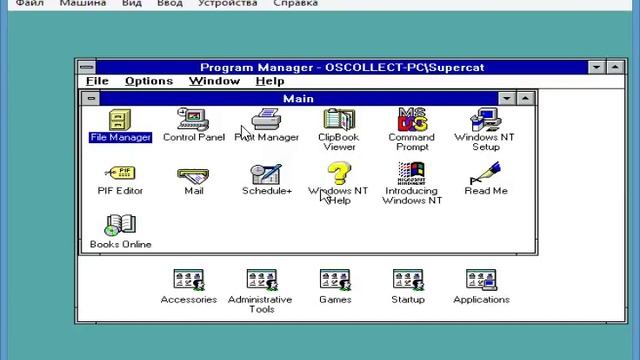This screenshot has width=640, height=360.
Task: Open the Ввод menu
Action: click(170, 3)
